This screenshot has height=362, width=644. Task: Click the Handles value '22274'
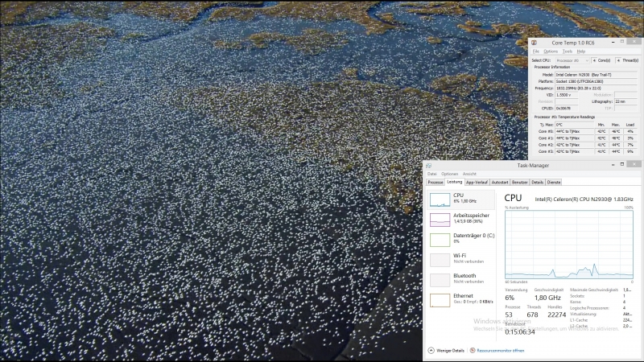[x=556, y=315]
